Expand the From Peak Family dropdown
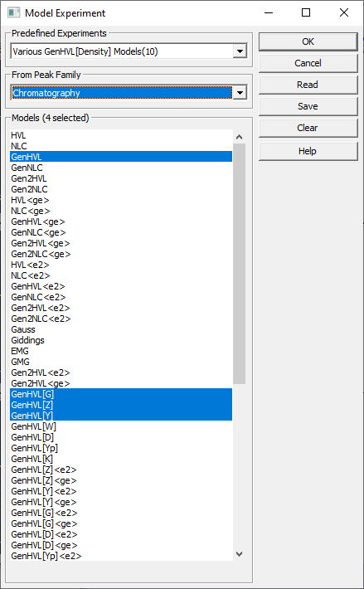This screenshot has width=364, height=589. pyautogui.click(x=240, y=92)
